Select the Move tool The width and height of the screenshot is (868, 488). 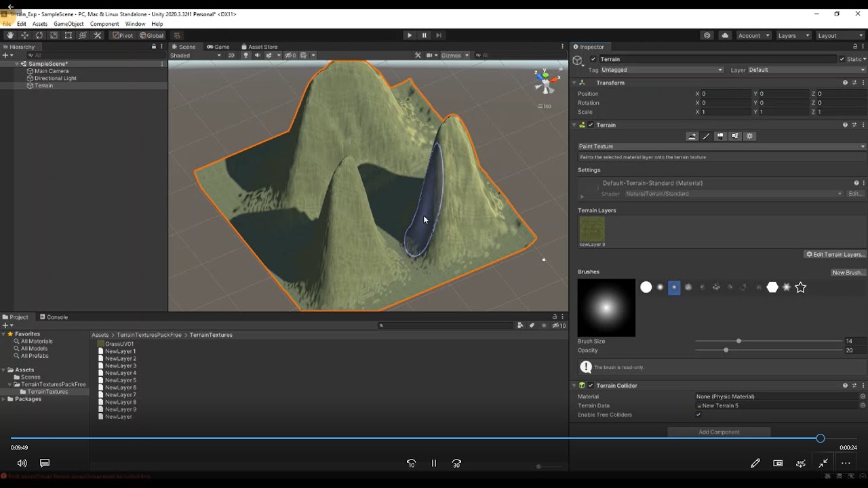(24, 35)
